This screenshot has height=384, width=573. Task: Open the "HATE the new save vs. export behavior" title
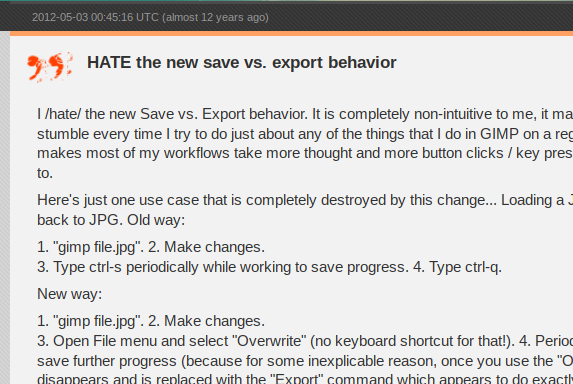pos(242,62)
